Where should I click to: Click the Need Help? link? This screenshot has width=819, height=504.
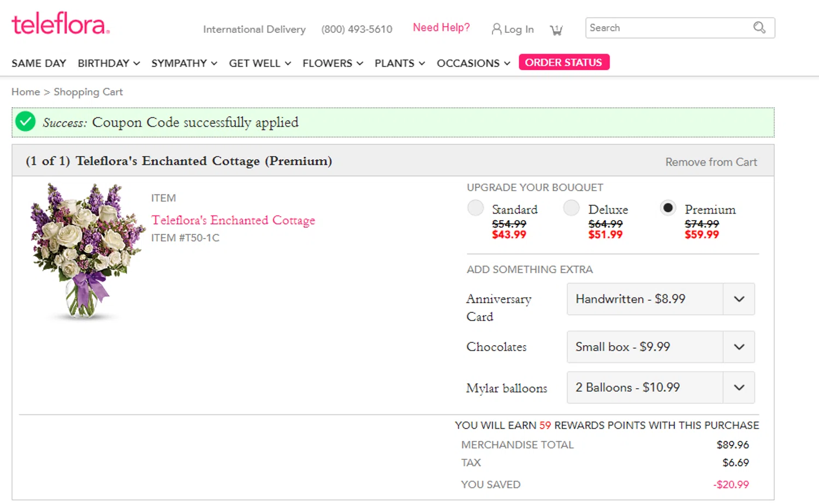(x=441, y=27)
